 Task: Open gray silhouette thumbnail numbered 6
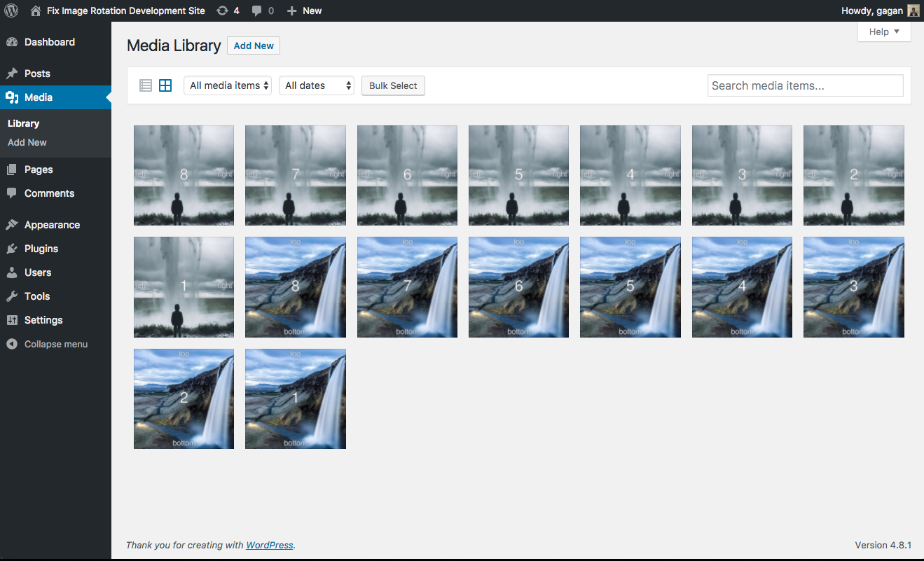point(407,175)
